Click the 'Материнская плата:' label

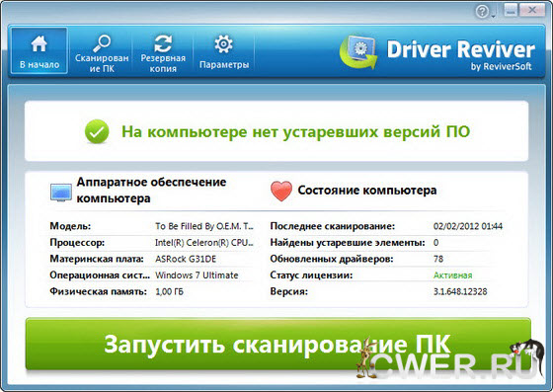(x=97, y=259)
